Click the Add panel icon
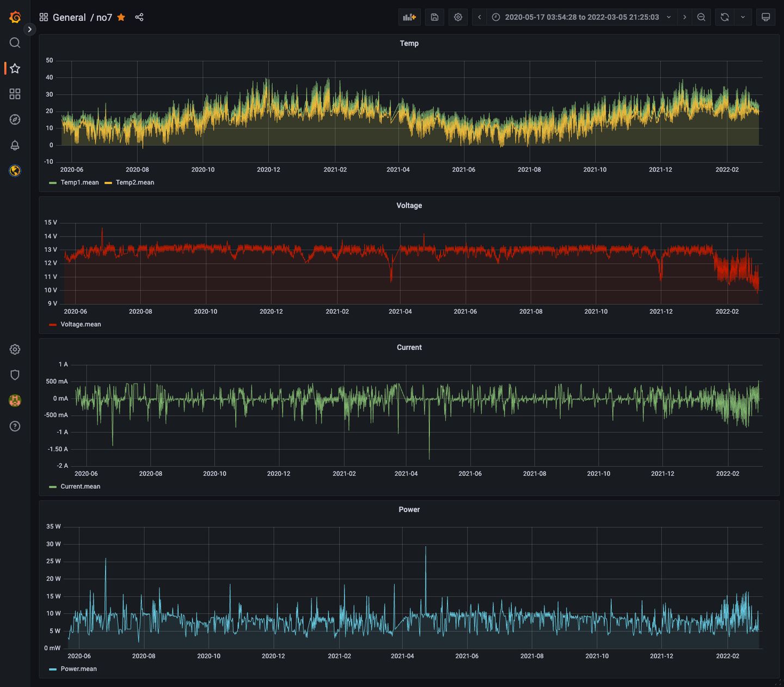The width and height of the screenshot is (784, 687). [409, 17]
